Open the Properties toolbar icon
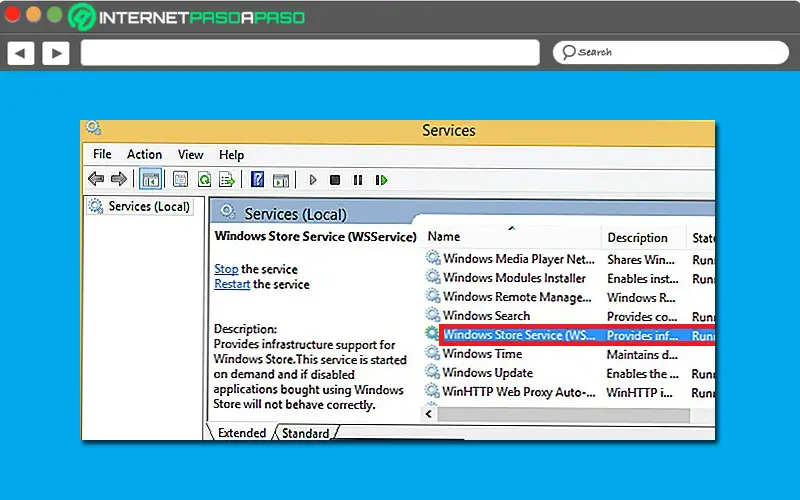This screenshot has height=500, width=800. point(181,180)
